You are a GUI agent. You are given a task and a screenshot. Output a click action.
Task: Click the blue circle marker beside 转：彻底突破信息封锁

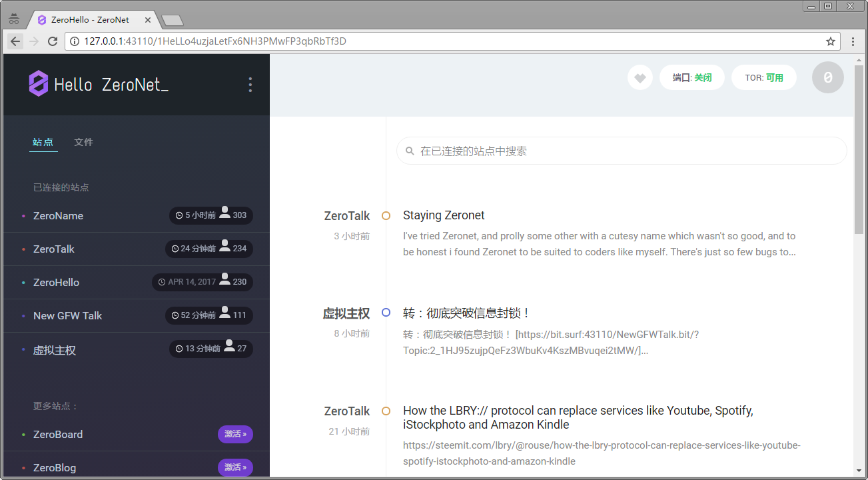pyautogui.click(x=386, y=312)
